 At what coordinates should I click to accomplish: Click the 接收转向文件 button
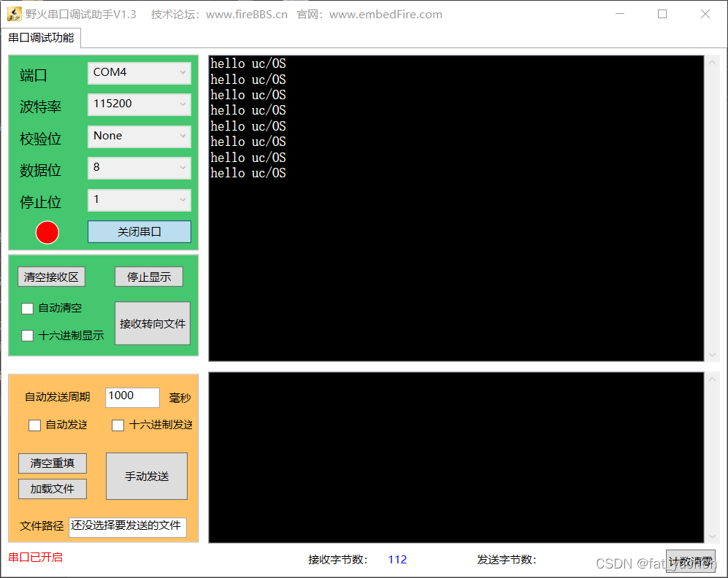click(x=153, y=323)
